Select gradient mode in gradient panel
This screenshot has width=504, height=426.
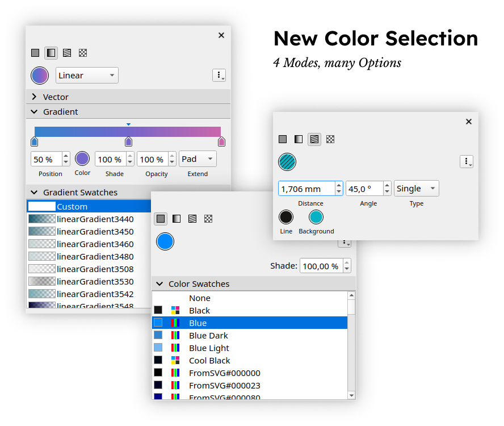[51, 53]
